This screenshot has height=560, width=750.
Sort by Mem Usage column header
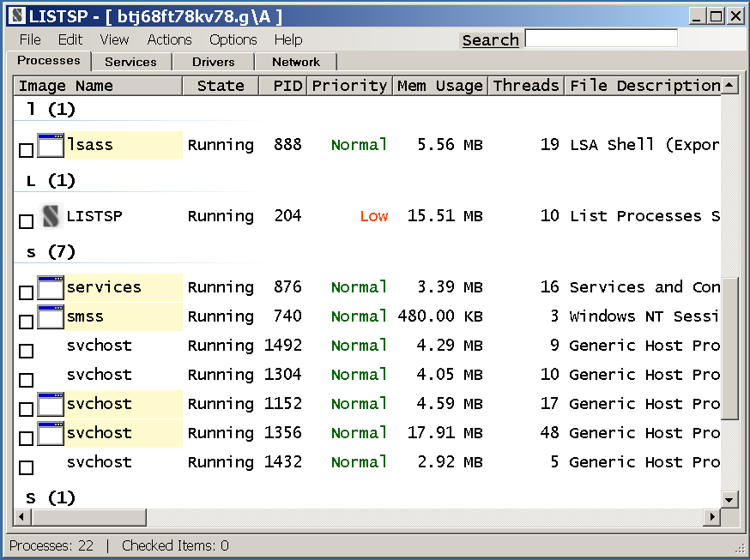[x=440, y=86]
